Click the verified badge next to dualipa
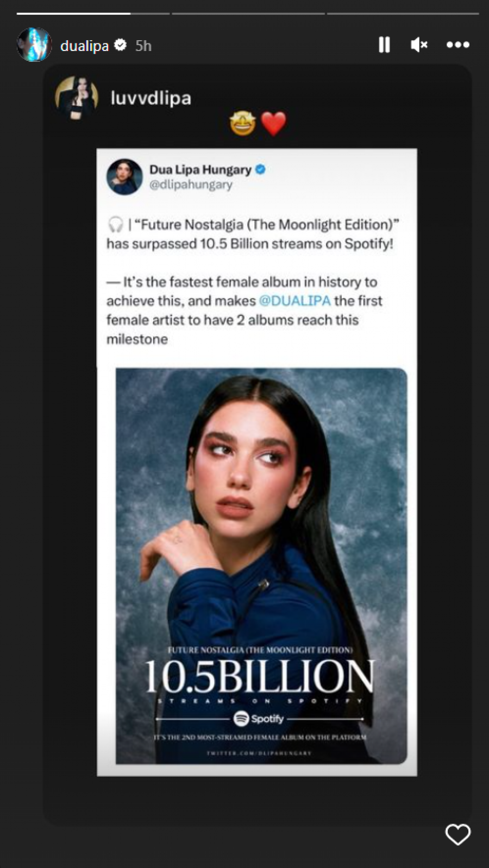Image resolution: width=489 pixels, height=868 pixels. pyautogui.click(x=121, y=45)
